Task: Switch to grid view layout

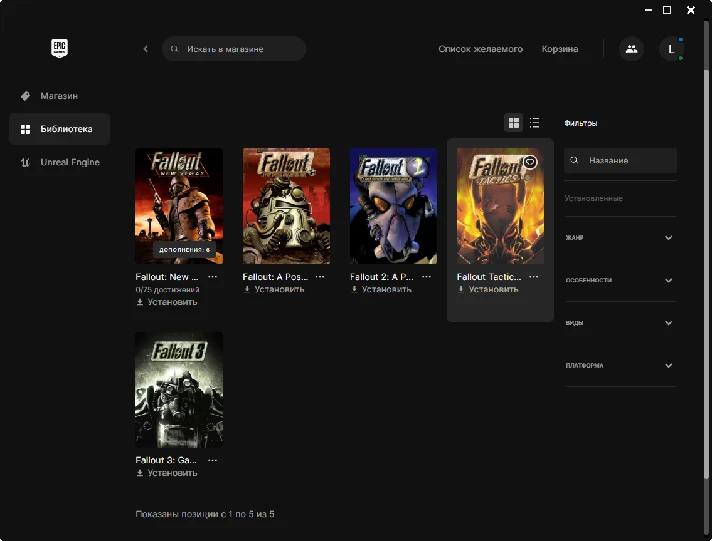Action: coord(514,123)
